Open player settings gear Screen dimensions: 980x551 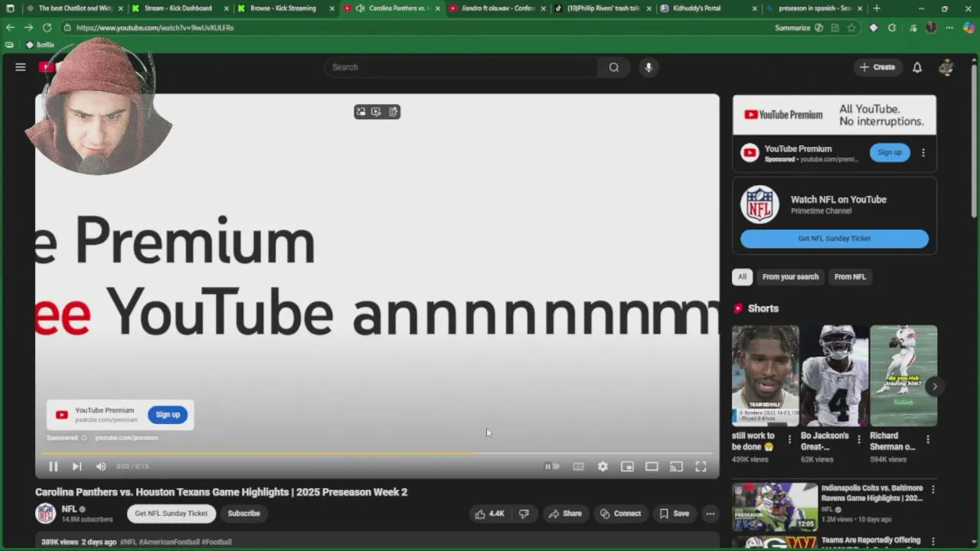click(x=603, y=466)
